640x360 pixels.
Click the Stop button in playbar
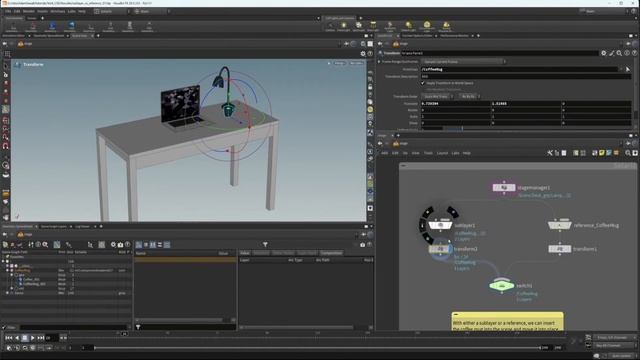pyautogui.click(x=24, y=338)
